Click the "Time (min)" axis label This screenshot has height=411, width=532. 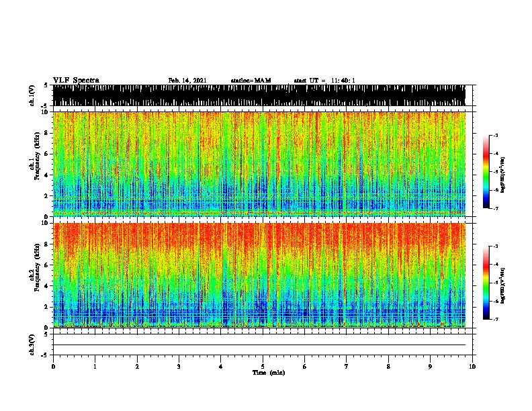click(269, 373)
